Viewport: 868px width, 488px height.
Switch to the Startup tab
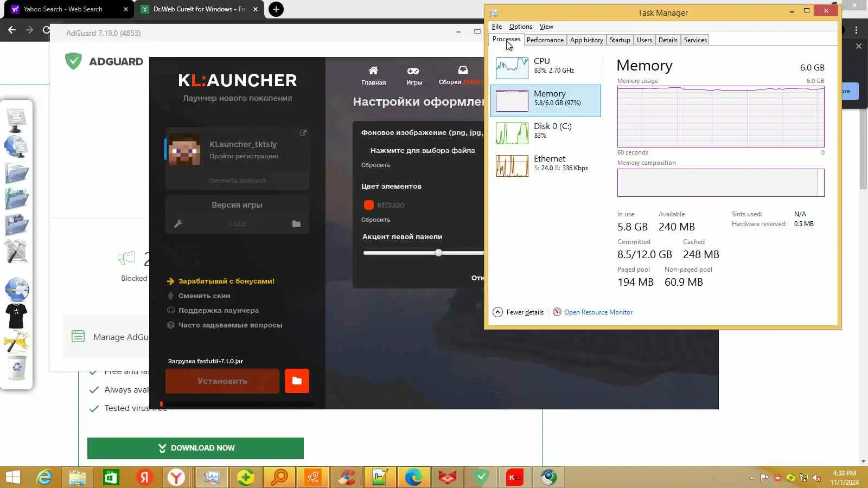point(620,40)
